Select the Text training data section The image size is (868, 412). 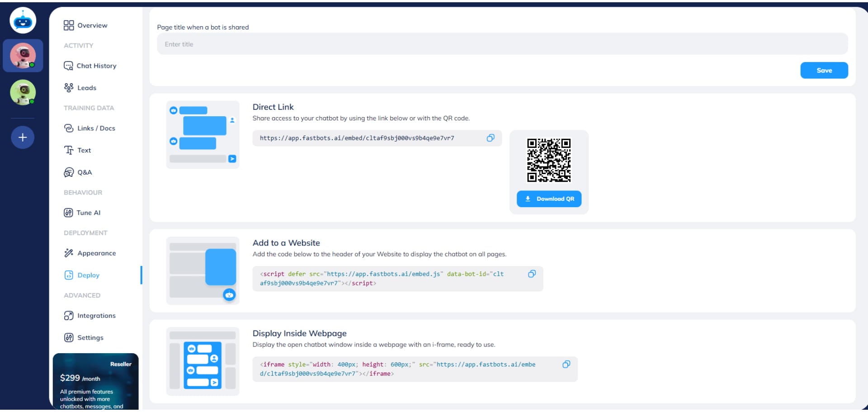(x=84, y=150)
